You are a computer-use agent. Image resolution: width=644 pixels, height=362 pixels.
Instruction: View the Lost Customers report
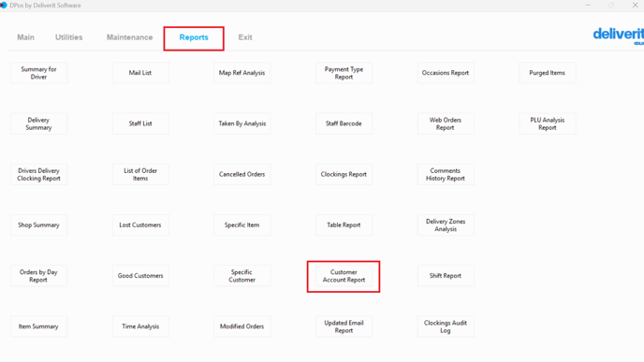click(x=140, y=224)
